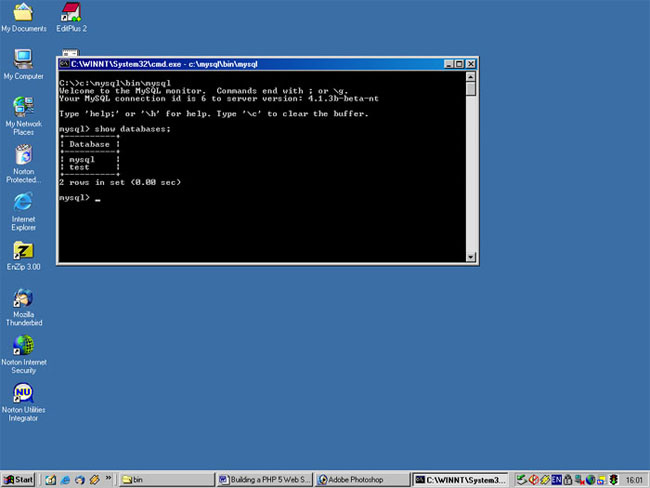Click cmd window scrollbar up arrow
650x488 pixels.
tap(471, 76)
